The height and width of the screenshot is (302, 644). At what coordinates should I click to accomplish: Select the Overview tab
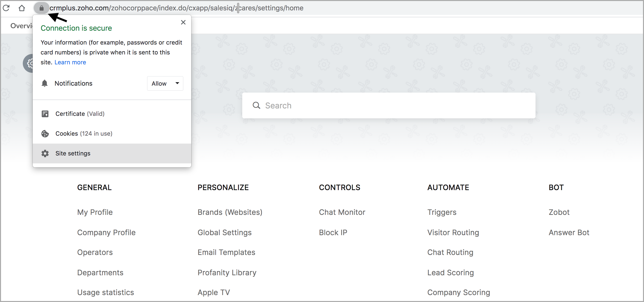tap(21, 26)
